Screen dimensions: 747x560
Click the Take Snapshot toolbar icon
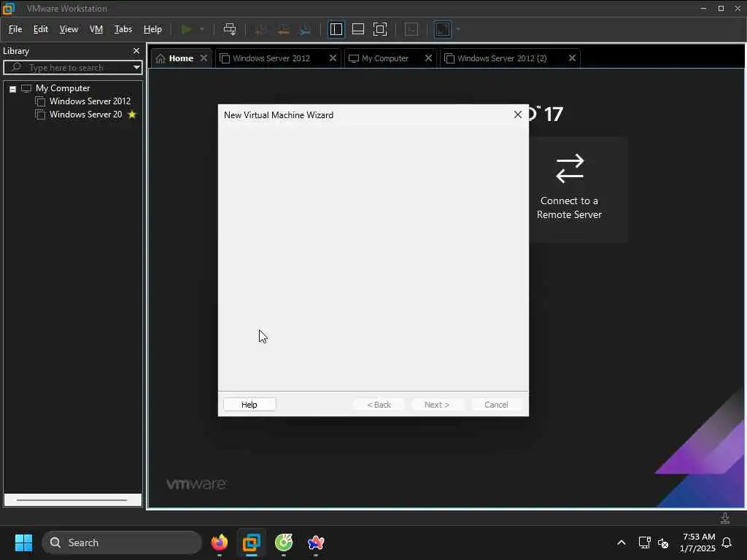pos(260,29)
